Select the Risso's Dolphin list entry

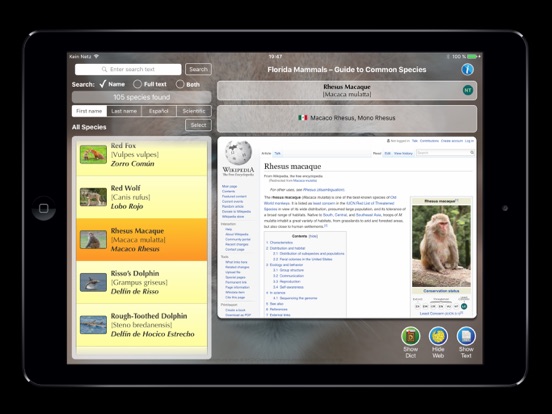coord(142,282)
